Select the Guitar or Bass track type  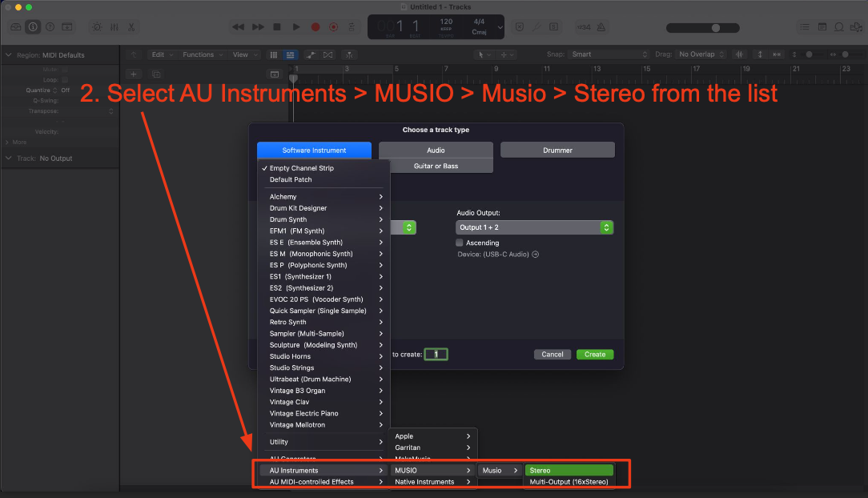(x=436, y=166)
